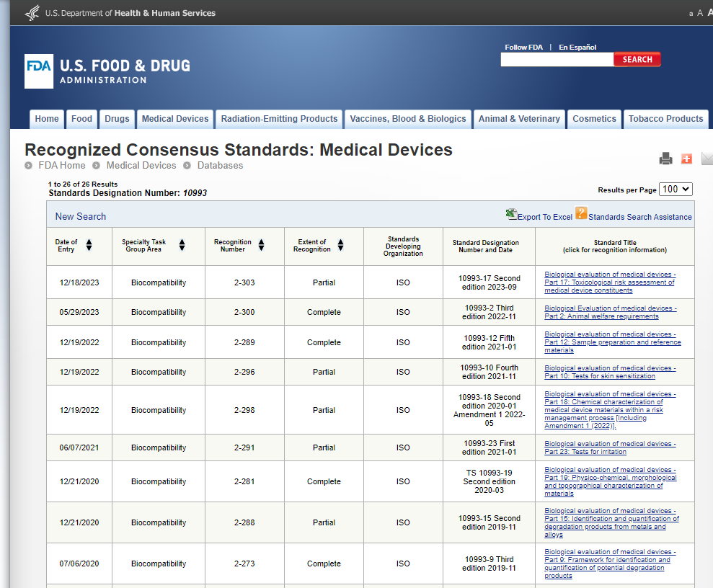Open the Vaccines, Blood & Biologics tab
The width and height of the screenshot is (713, 588).
click(x=408, y=119)
